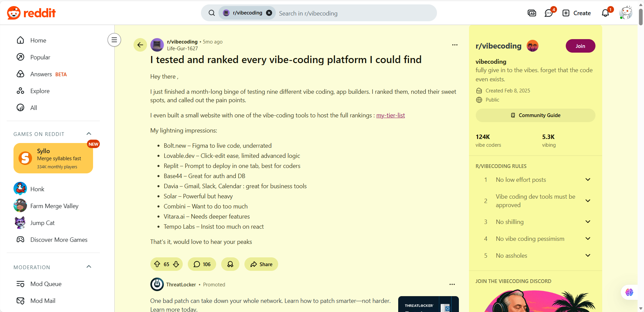Open the chat messages icon
Viewport: 644px width, 312px height.
tap(549, 13)
